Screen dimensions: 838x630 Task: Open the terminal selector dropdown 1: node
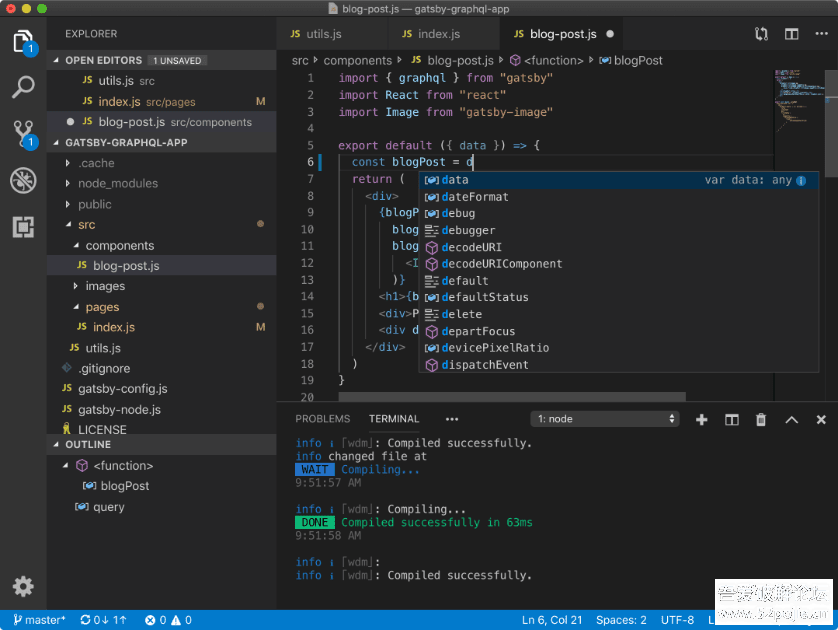pos(604,419)
